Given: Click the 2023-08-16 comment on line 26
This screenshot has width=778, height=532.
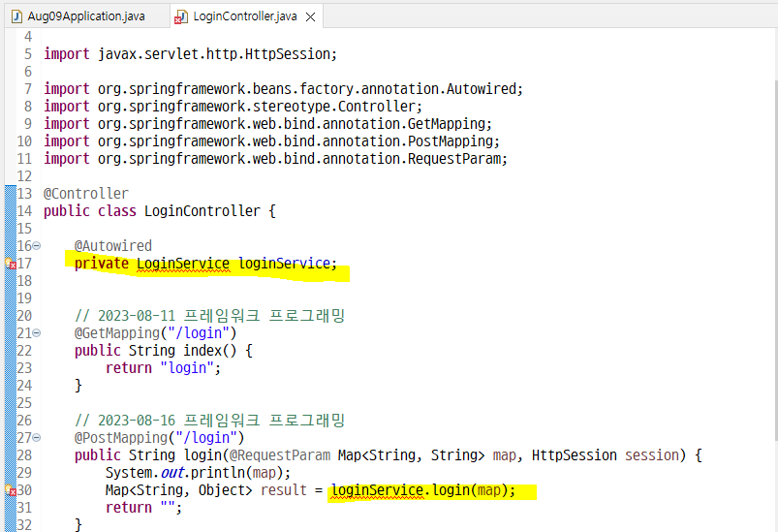Looking at the screenshot, I should click(209, 421).
